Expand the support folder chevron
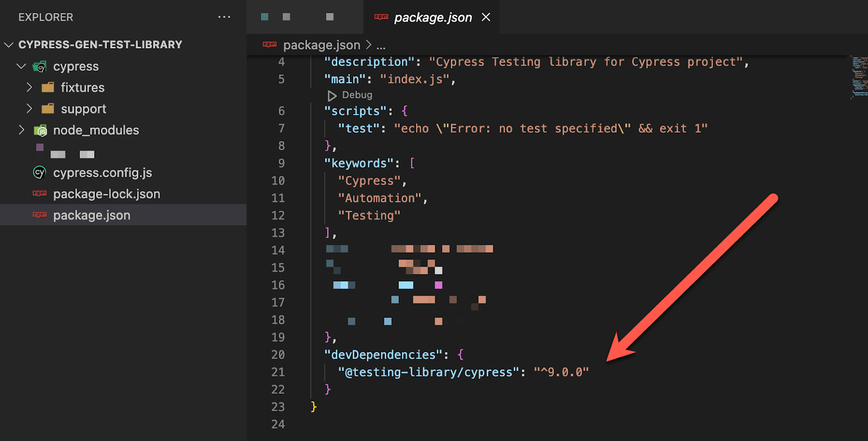This screenshot has height=441, width=868. (29, 109)
